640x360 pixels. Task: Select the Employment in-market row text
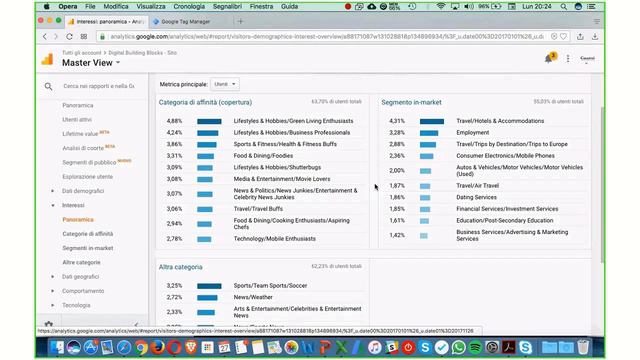[472, 133]
